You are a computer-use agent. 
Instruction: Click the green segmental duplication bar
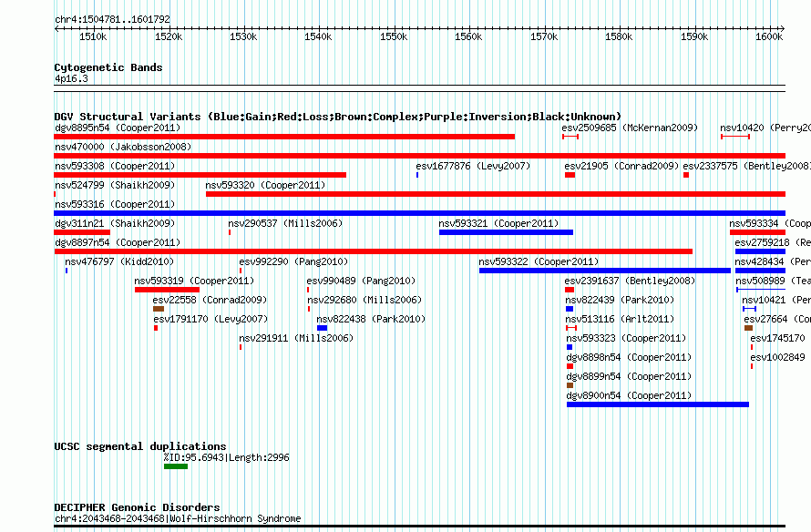176,466
